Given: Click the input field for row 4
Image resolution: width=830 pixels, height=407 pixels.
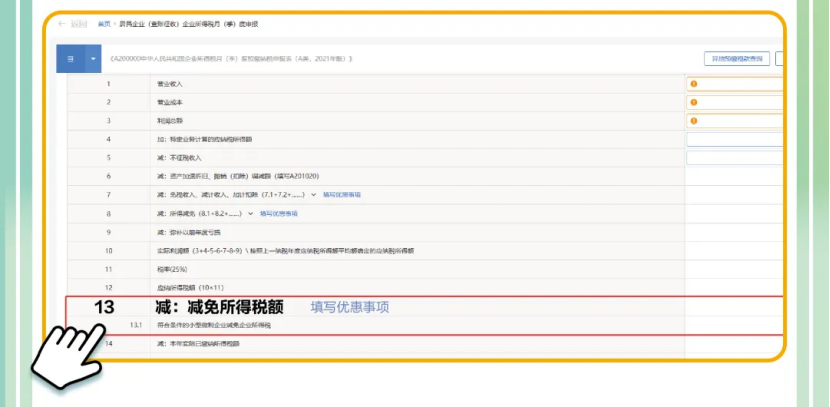Looking at the screenshot, I should point(735,140).
